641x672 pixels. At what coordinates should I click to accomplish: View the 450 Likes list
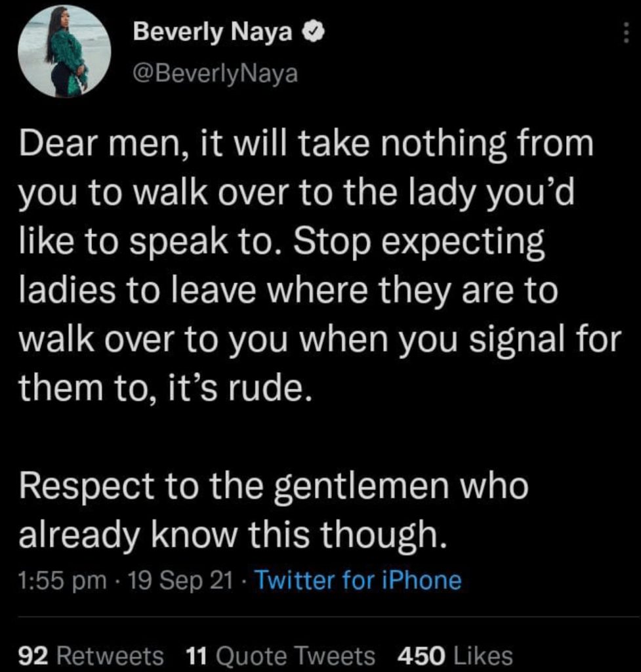[455, 655]
